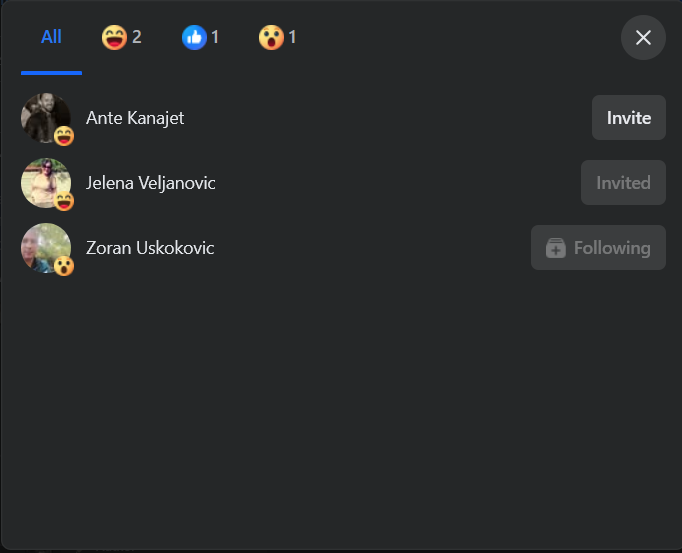The width and height of the screenshot is (682, 553).
Task: Open Ante Kanajet's profile picture
Action: point(46,117)
